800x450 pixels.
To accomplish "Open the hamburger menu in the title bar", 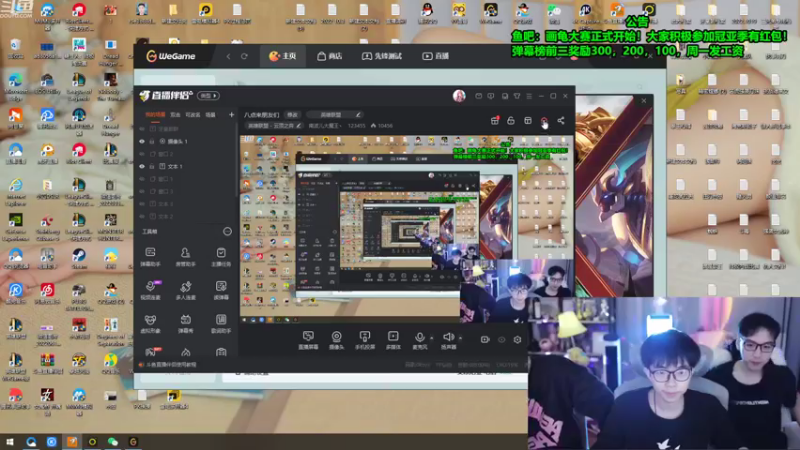I will click(x=529, y=96).
